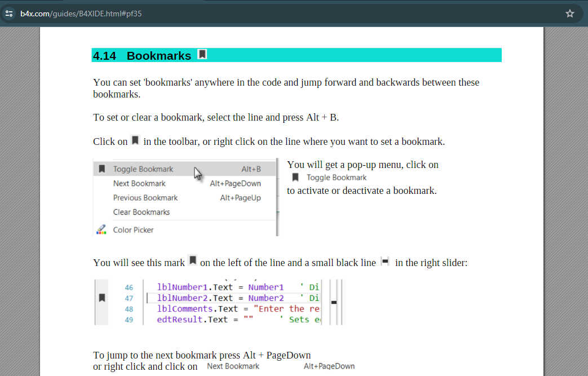Click the Color Picker pencil icon
Image resolution: width=588 pixels, height=376 pixels.
[101, 229]
